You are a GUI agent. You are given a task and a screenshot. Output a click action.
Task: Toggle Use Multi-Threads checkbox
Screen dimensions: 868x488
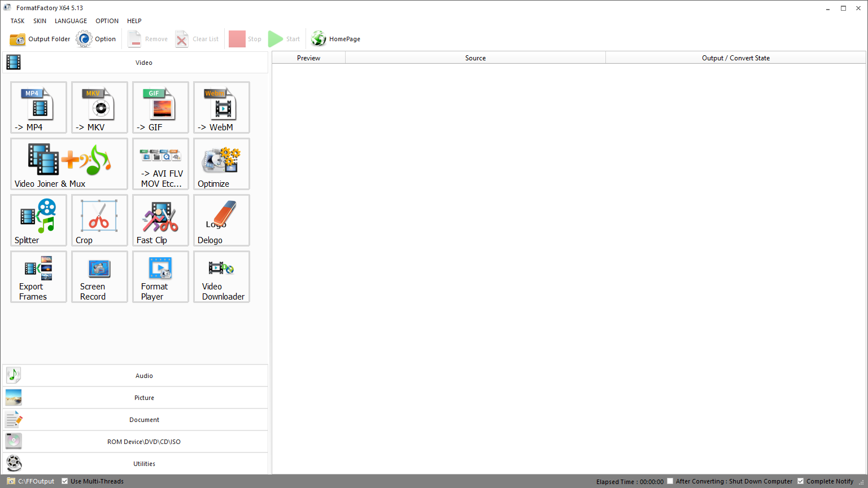coord(64,481)
